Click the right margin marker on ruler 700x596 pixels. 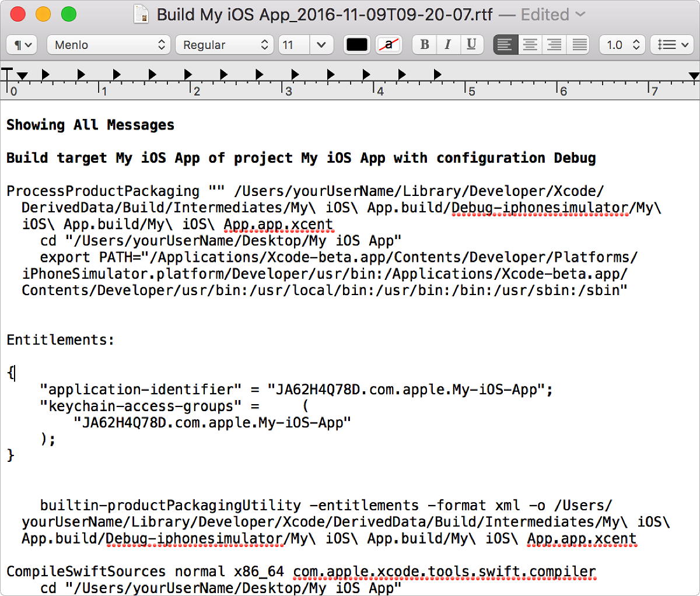pyautogui.click(x=694, y=76)
